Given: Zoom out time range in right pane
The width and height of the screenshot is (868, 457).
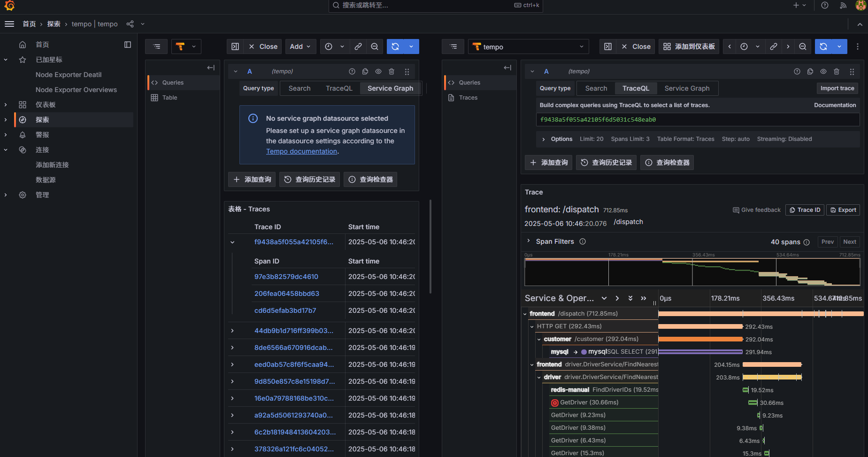Looking at the screenshot, I should [803, 46].
